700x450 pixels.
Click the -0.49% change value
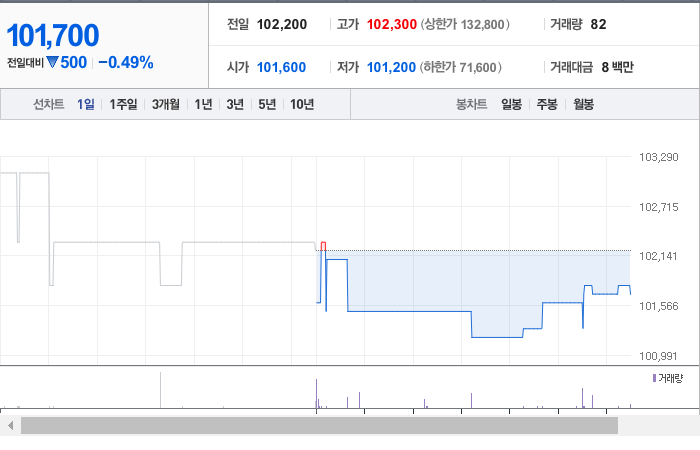coord(126,62)
